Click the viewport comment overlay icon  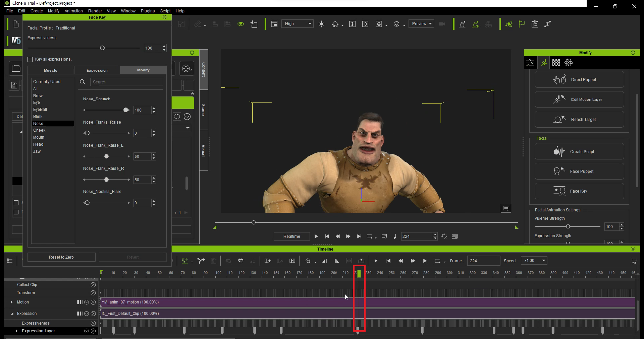(506, 208)
